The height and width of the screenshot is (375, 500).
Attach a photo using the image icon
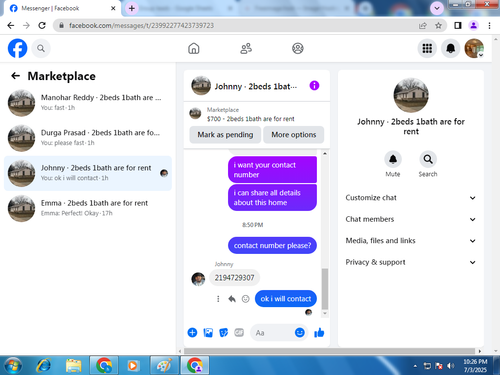(x=208, y=332)
